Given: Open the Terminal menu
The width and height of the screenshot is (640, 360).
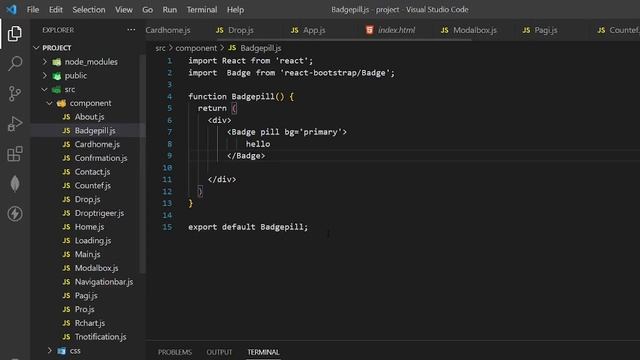Looking at the screenshot, I should pos(202,9).
